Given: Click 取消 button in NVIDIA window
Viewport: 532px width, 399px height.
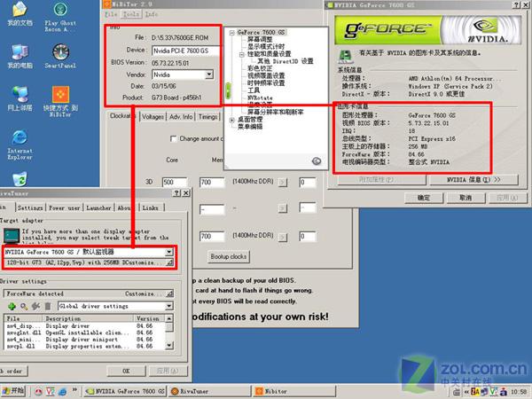Looking at the screenshot, I should (465, 198).
